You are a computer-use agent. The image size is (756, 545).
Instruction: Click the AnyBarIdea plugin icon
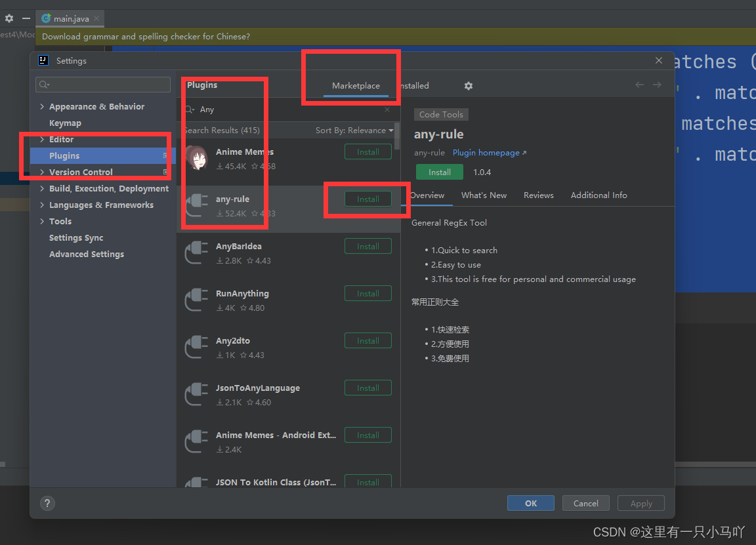[197, 252]
